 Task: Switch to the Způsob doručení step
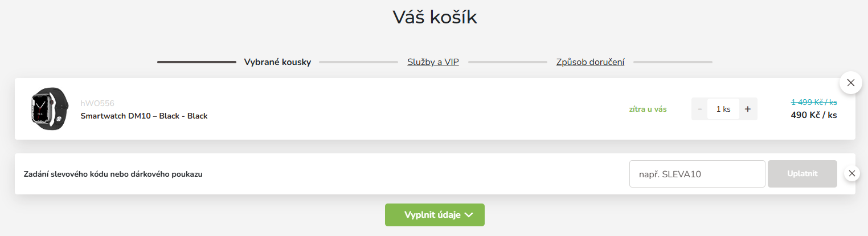tap(590, 62)
